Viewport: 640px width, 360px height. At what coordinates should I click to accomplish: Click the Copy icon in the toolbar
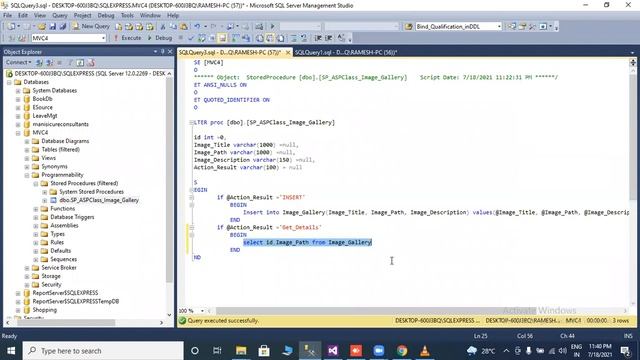pyautogui.click(x=173, y=27)
